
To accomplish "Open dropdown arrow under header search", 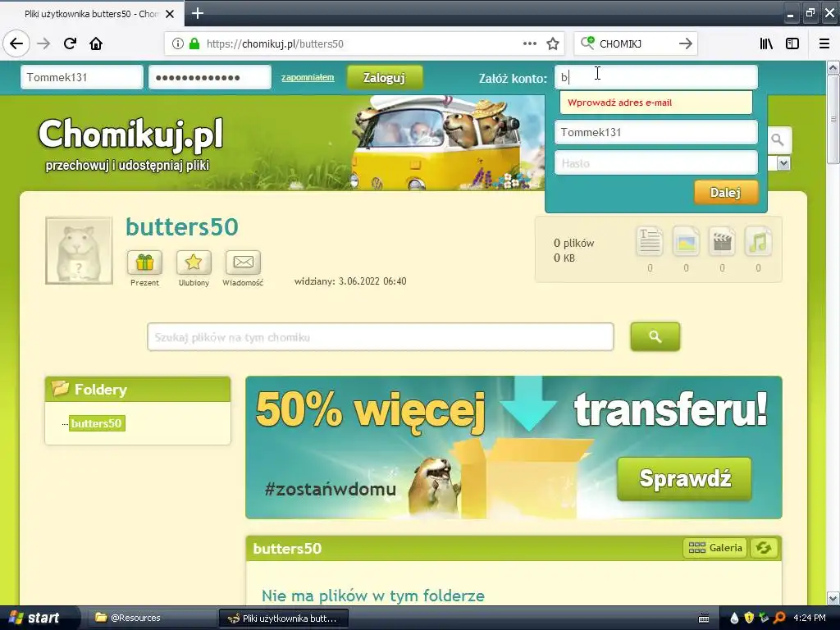I will [783, 163].
